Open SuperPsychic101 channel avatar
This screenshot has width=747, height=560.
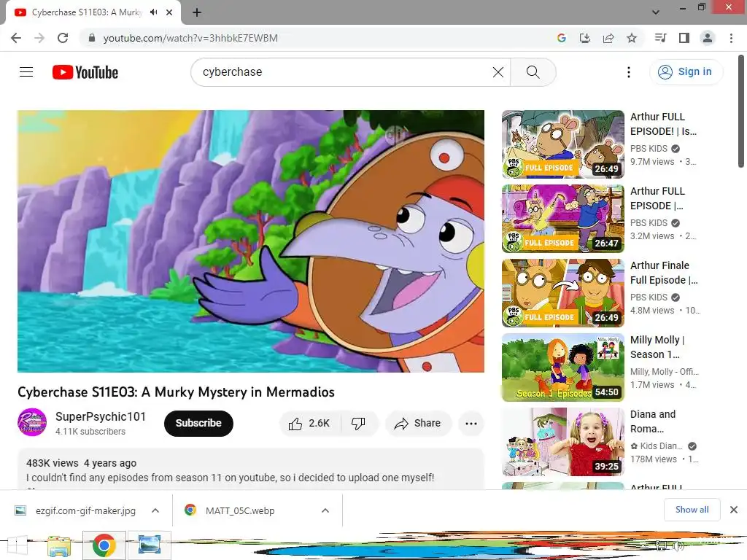[32, 422]
